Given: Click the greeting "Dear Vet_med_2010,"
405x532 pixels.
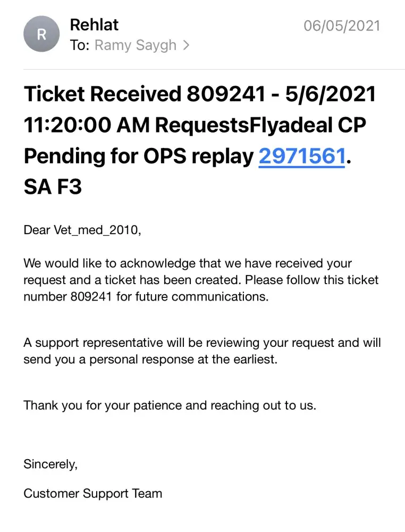Looking at the screenshot, I should pyautogui.click(x=83, y=230).
